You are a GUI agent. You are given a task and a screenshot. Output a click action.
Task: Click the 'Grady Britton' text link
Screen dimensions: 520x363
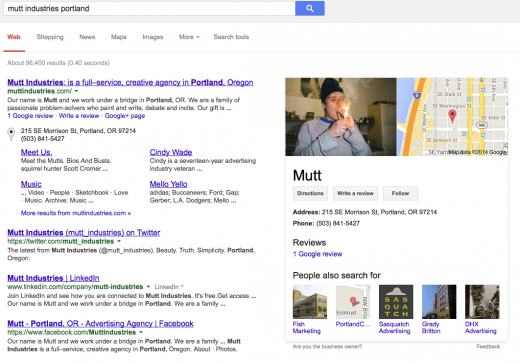pos(431,327)
